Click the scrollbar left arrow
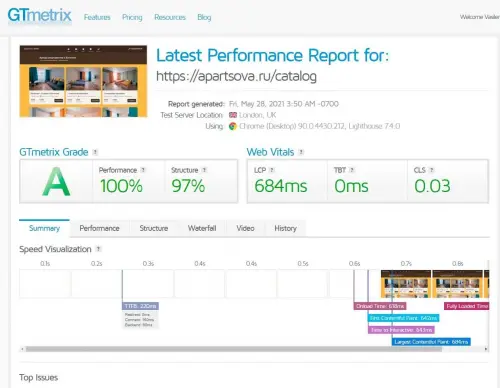This screenshot has height=388, width=500. (x=22, y=349)
